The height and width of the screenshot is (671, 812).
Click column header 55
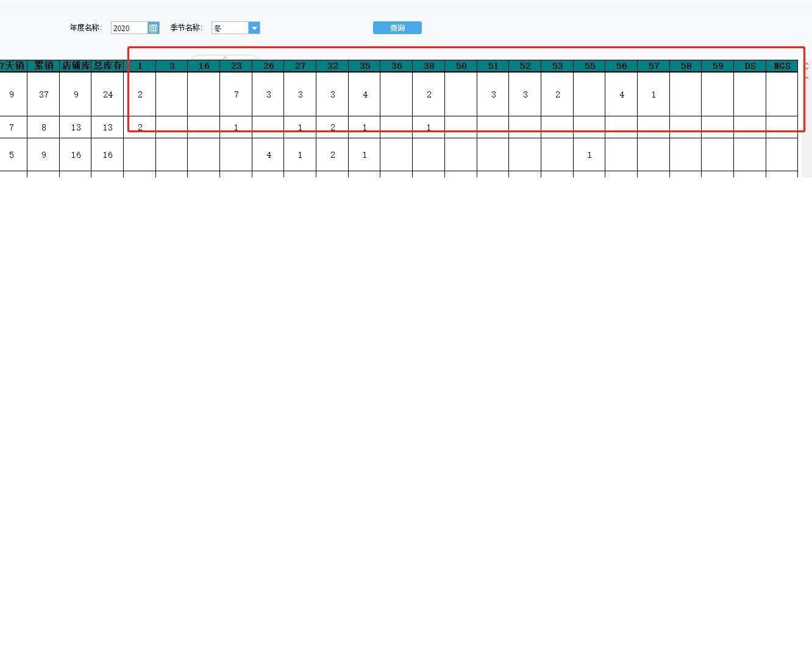pos(589,66)
